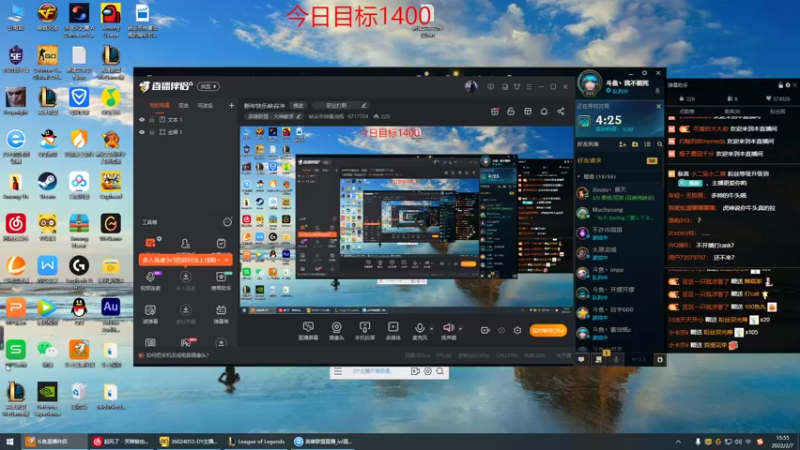
Task: Switch to first tab in danmaku helper panel
Action: point(687,111)
